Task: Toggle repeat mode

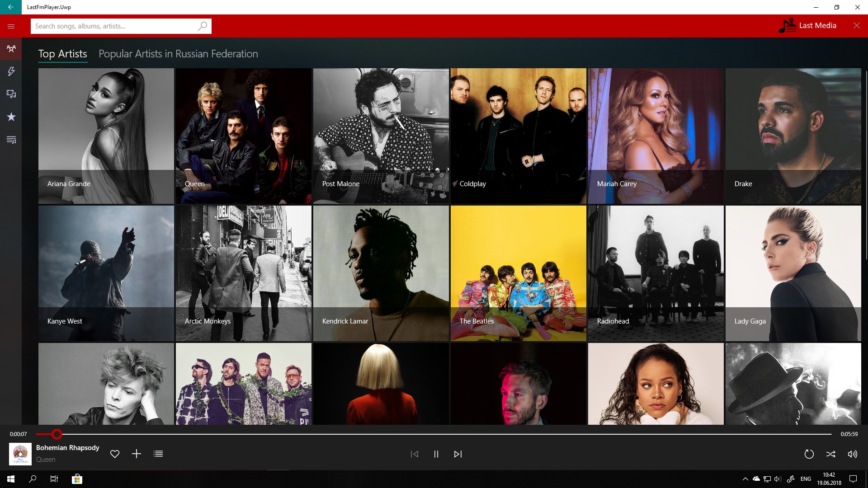Action: tap(809, 454)
